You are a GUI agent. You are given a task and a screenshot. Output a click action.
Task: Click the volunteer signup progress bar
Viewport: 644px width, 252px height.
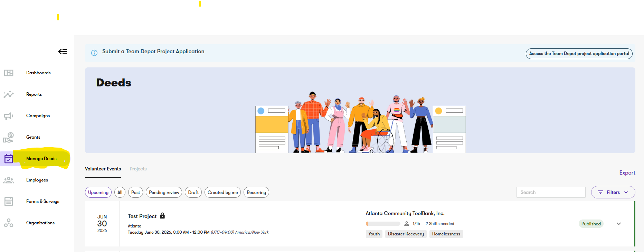383,224
